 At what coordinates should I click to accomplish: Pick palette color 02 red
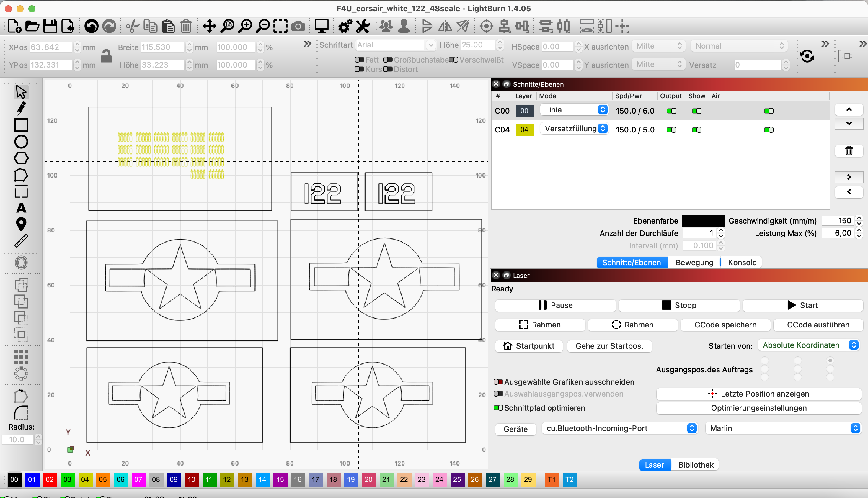pyautogui.click(x=50, y=479)
